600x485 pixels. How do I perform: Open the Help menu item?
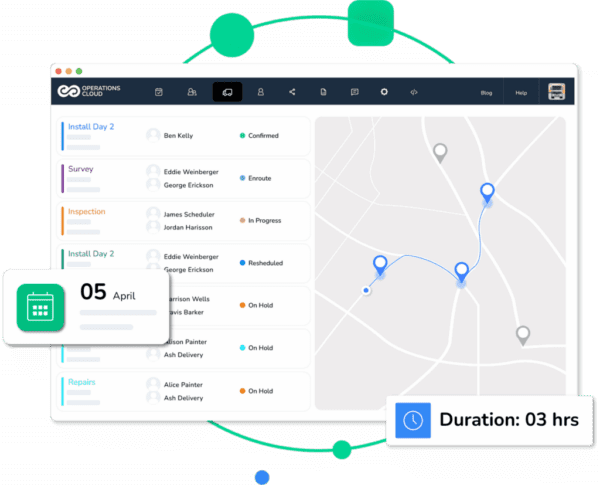(520, 93)
